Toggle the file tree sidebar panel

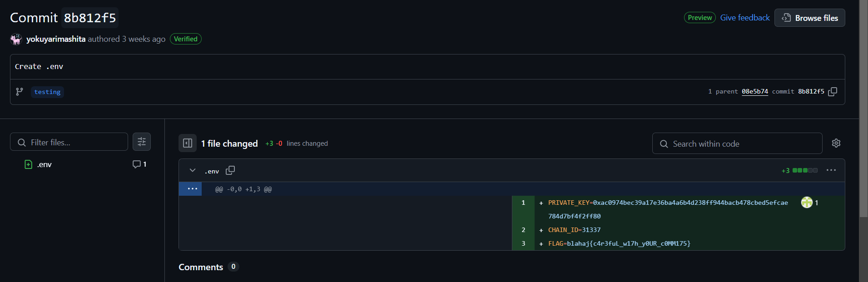(188, 143)
